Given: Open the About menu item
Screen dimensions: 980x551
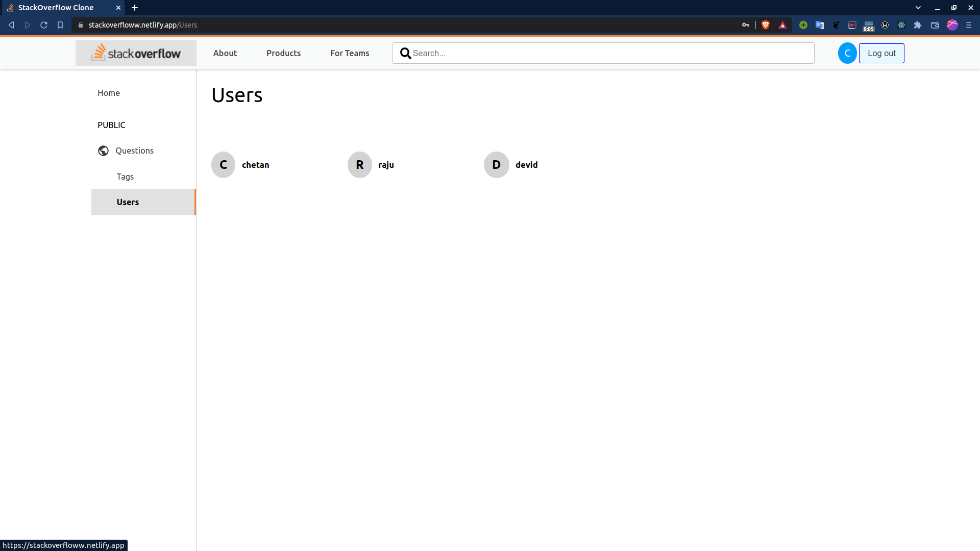Looking at the screenshot, I should click(225, 53).
